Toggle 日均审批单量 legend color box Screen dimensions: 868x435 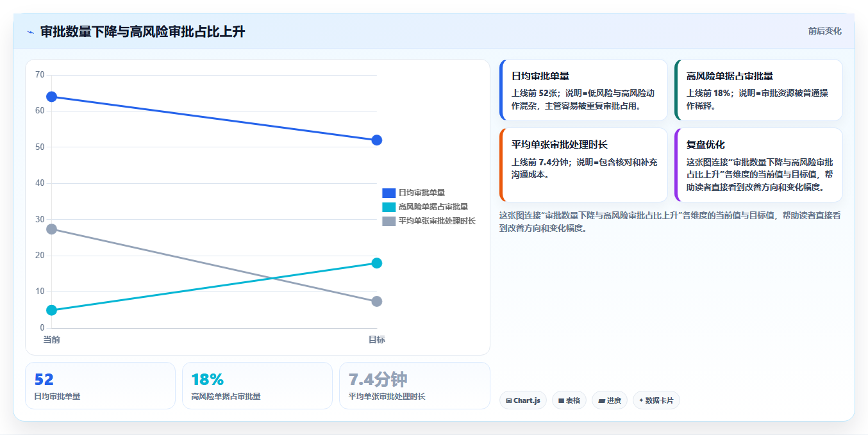389,193
